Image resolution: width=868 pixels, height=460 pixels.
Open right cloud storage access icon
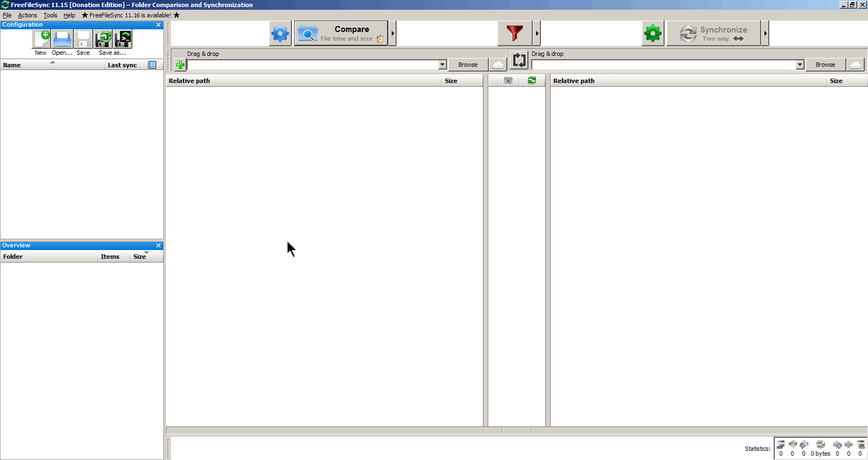pyautogui.click(x=856, y=65)
